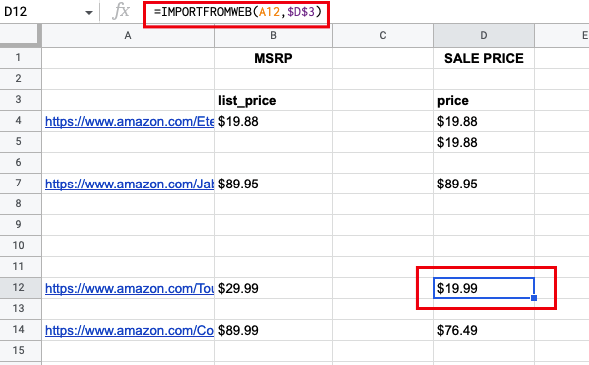Click the fill handle on cell D12
589x365 pixels.
[534, 298]
